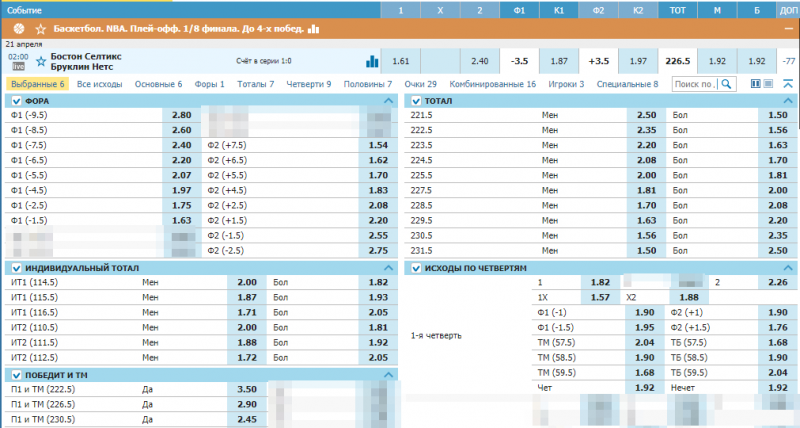Switch to the Комбинированные 16 tab

click(x=493, y=85)
